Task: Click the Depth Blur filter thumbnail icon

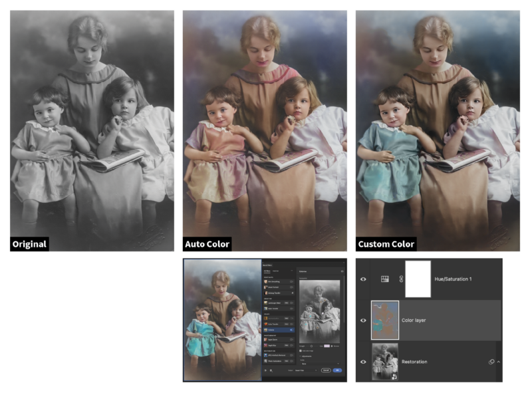Action: tap(265, 346)
